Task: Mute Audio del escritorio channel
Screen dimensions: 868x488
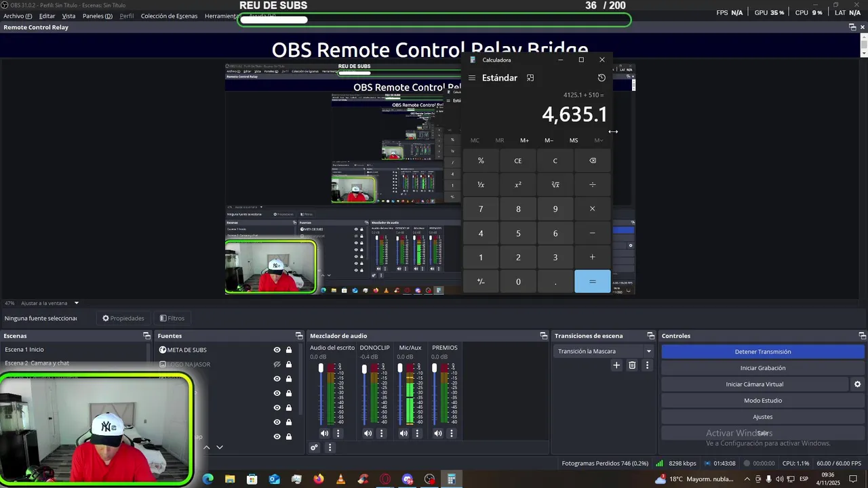Action: (325, 433)
